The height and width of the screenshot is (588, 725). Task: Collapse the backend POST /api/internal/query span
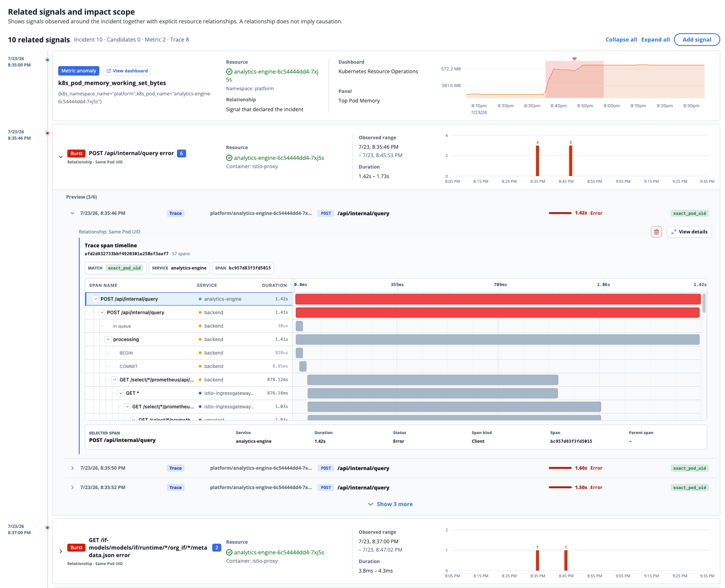tap(102, 313)
